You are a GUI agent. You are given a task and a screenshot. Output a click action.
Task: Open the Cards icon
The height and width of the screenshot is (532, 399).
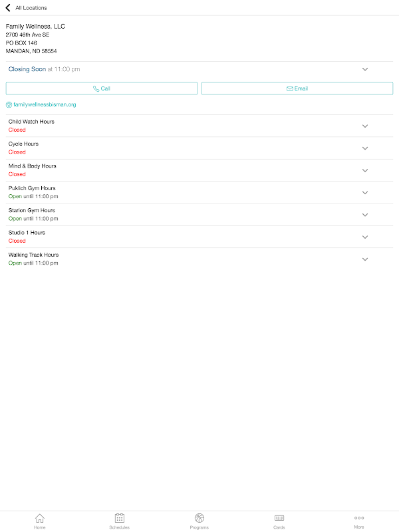tap(279, 518)
